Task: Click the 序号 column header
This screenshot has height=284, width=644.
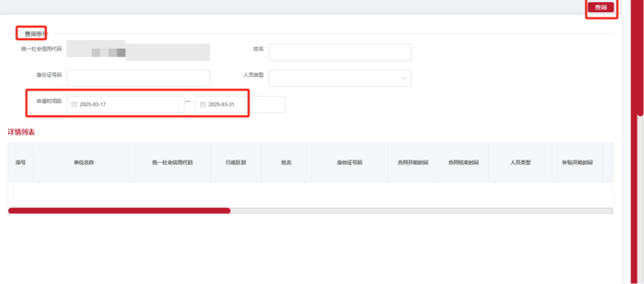Action: coord(21,162)
